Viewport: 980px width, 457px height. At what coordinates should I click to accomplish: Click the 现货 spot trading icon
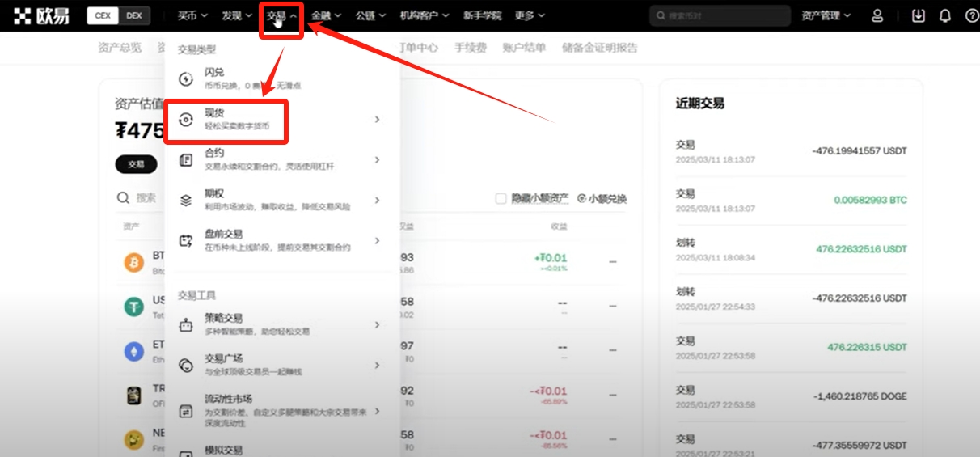(x=186, y=120)
